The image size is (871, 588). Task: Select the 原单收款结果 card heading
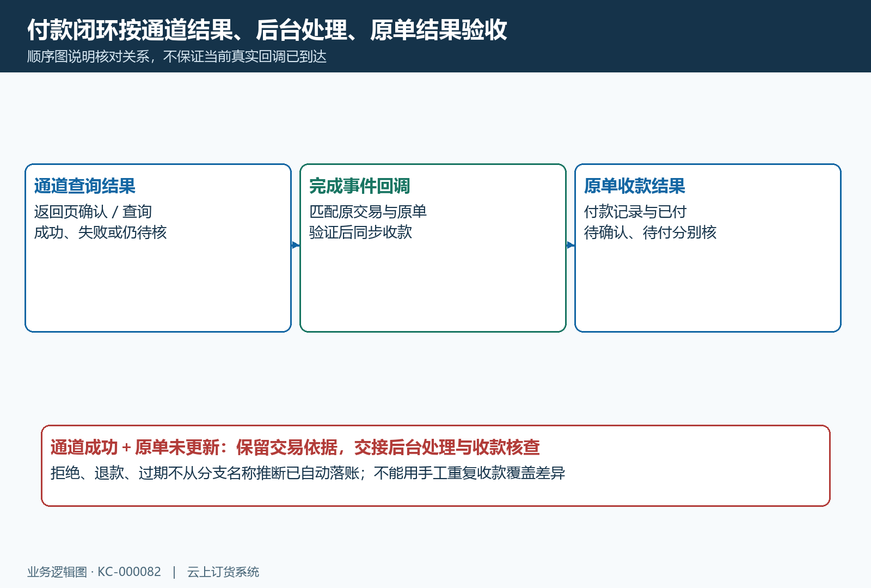point(635,186)
